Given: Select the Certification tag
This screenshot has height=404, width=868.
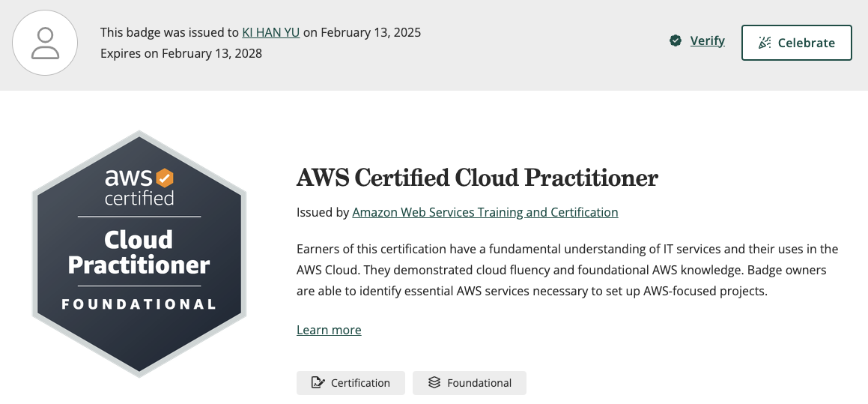Looking at the screenshot, I should 350,383.
